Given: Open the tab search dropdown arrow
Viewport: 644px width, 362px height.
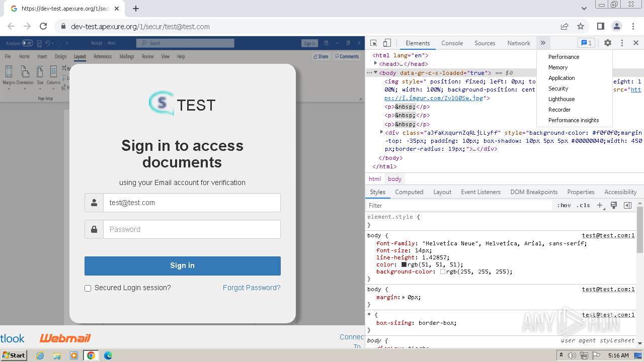Looking at the screenshot, I should [x=584, y=9].
